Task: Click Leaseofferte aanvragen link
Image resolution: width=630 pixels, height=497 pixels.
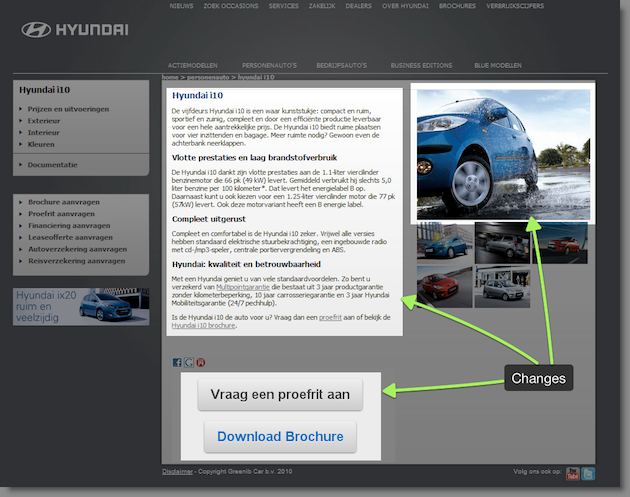Action: pyautogui.click(x=70, y=237)
